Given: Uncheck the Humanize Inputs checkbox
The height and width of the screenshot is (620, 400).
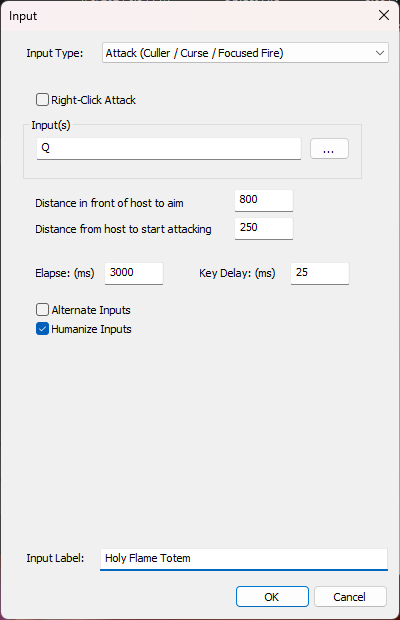Looking at the screenshot, I should point(42,329).
